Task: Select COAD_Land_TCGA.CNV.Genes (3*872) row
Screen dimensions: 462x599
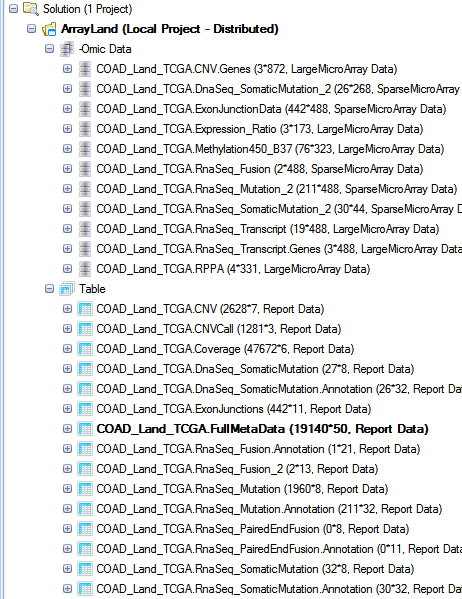Action: (246, 69)
